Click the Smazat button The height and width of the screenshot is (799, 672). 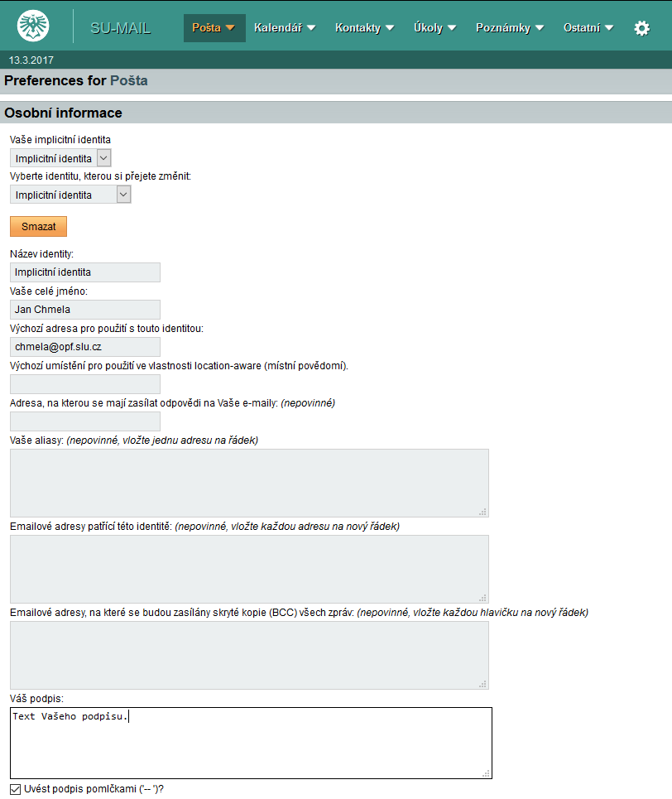tap(38, 227)
